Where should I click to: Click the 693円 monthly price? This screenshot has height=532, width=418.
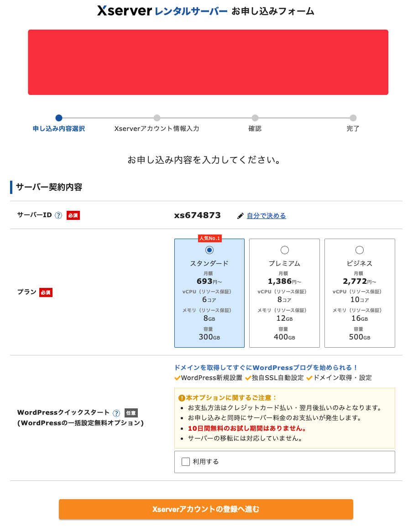209,281
